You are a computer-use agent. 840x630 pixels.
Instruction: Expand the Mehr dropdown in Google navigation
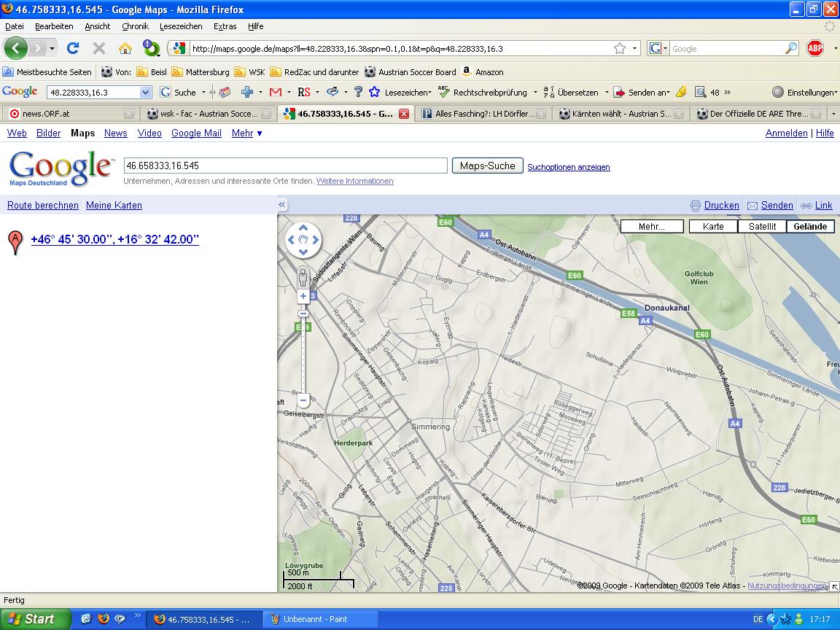pos(247,133)
